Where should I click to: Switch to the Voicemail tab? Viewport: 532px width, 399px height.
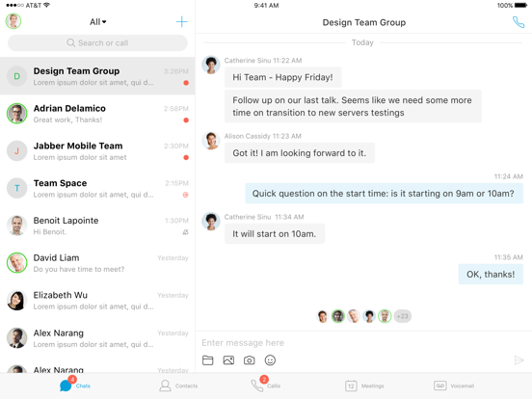point(454,386)
